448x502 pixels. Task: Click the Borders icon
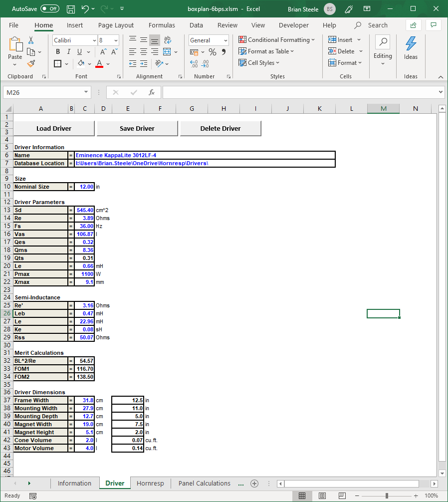57,64
